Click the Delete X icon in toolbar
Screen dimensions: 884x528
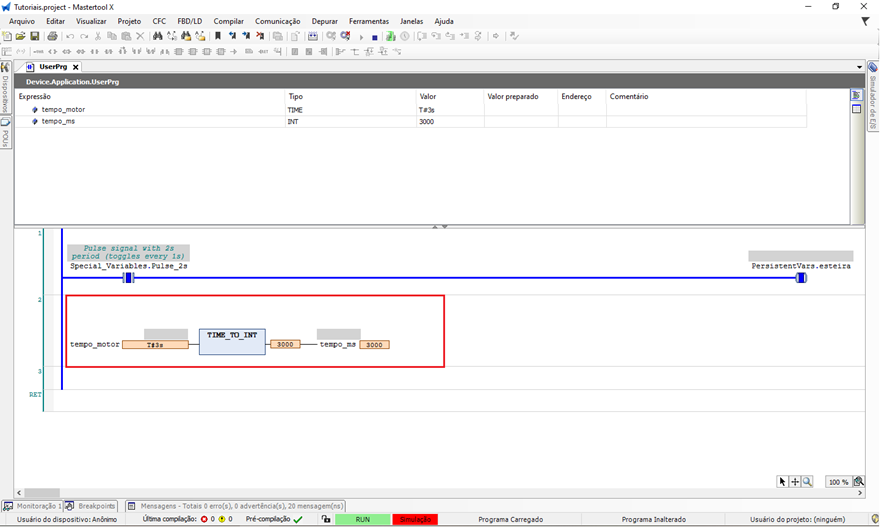[x=140, y=36]
